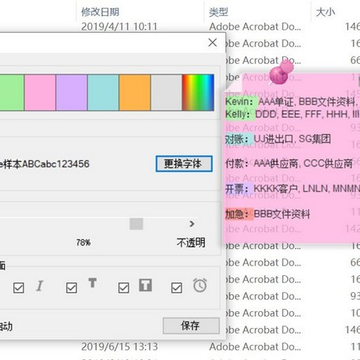
Task: Click the 对账 line on the sticky note
Action: [278, 139]
